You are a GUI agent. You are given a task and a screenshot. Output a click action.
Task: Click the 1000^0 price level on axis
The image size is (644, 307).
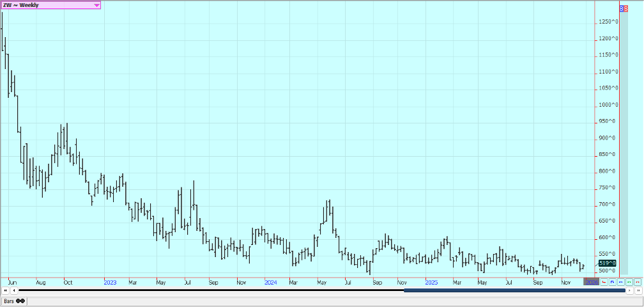pos(608,105)
